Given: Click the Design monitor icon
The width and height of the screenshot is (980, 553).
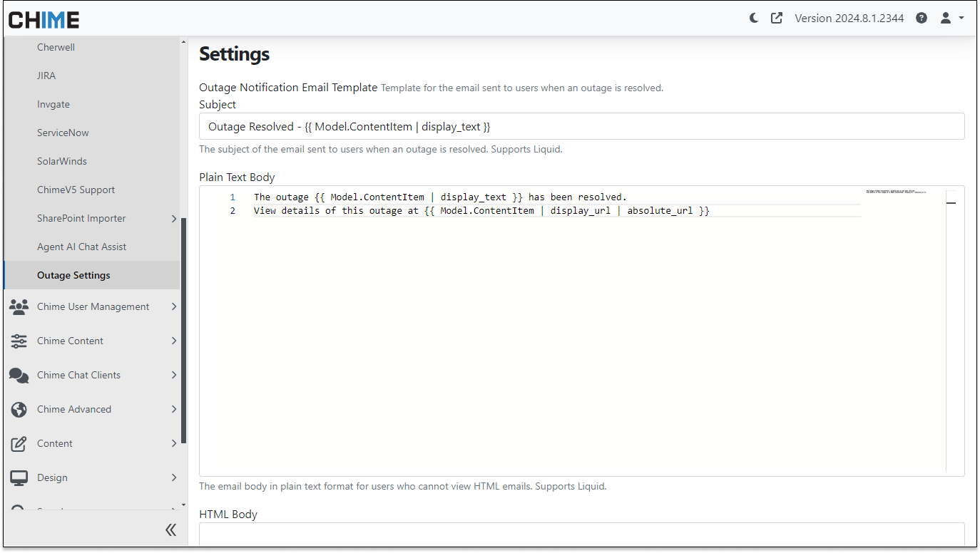Looking at the screenshot, I should pos(19,477).
